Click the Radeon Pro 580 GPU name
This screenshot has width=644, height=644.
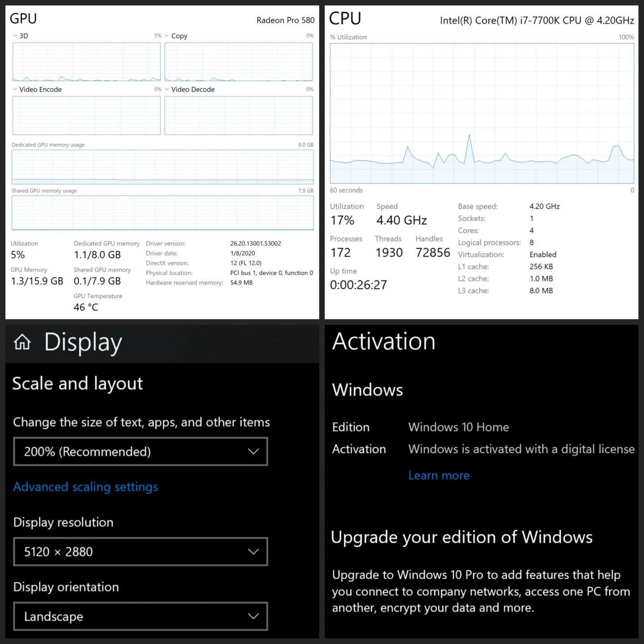click(x=285, y=20)
